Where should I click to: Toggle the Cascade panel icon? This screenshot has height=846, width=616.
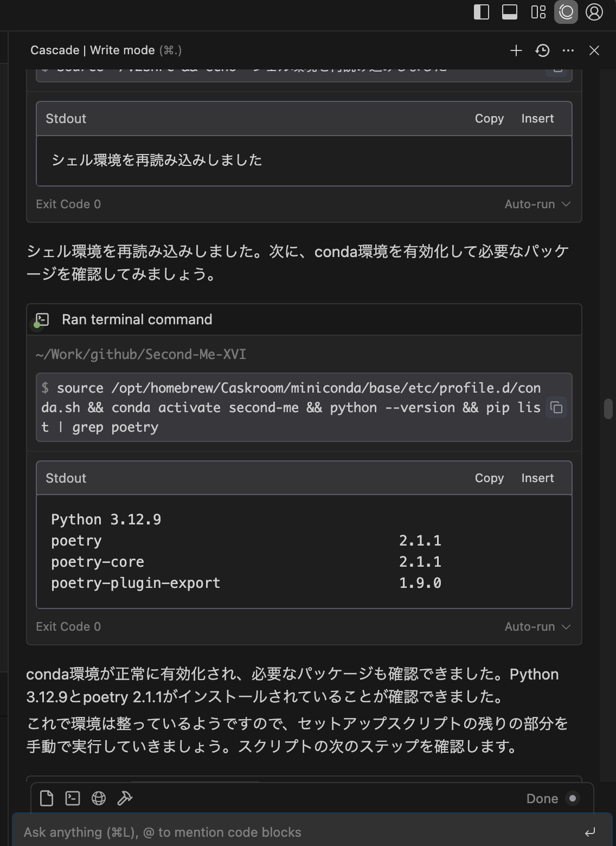click(566, 12)
